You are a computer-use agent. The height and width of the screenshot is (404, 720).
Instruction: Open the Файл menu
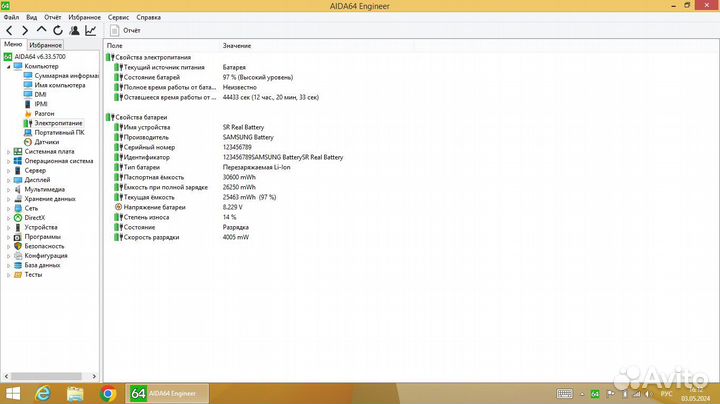coord(11,17)
